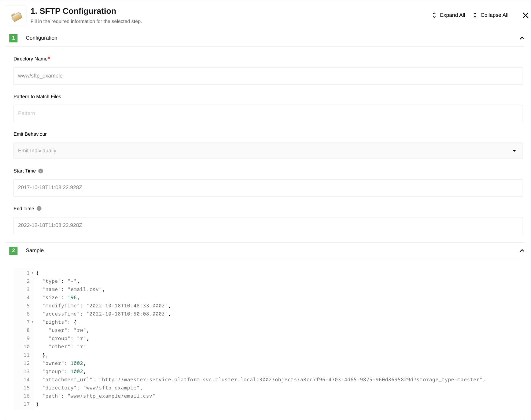This screenshot has width=531, height=420.
Task: Open the Emit Behaviour dropdown
Action: (268, 151)
